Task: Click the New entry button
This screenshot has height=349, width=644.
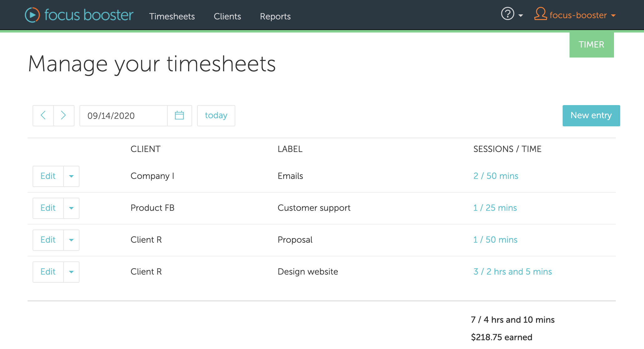Action: point(590,115)
